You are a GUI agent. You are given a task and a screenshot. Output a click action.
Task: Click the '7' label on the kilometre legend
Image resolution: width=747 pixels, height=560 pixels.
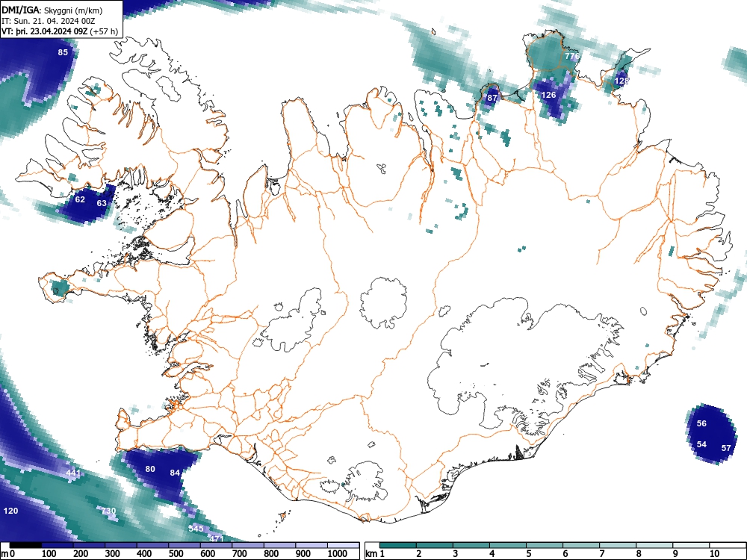coord(601,554)
